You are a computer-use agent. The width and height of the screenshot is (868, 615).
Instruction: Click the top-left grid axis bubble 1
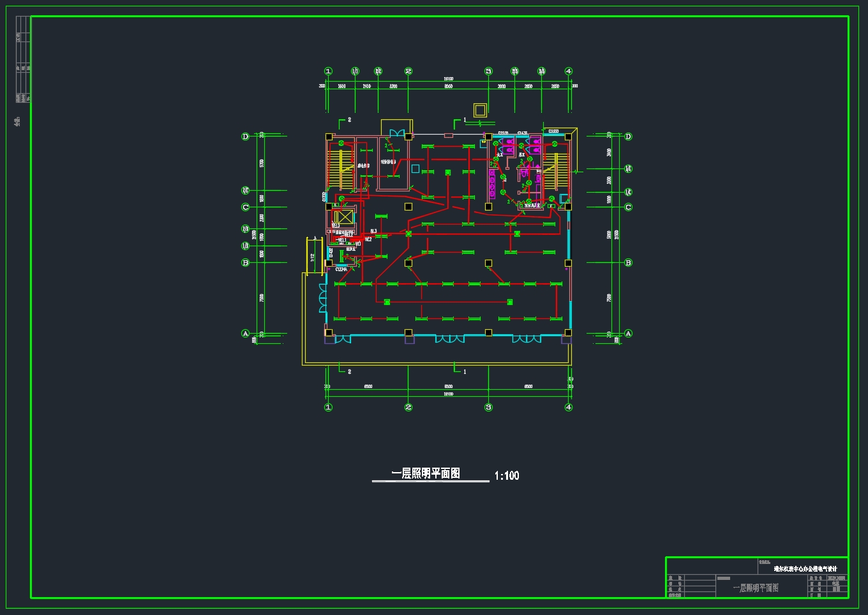328,71
